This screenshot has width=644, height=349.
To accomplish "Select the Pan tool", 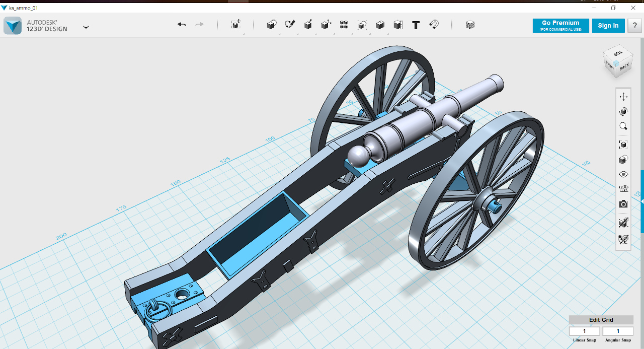I will point(623,97).
